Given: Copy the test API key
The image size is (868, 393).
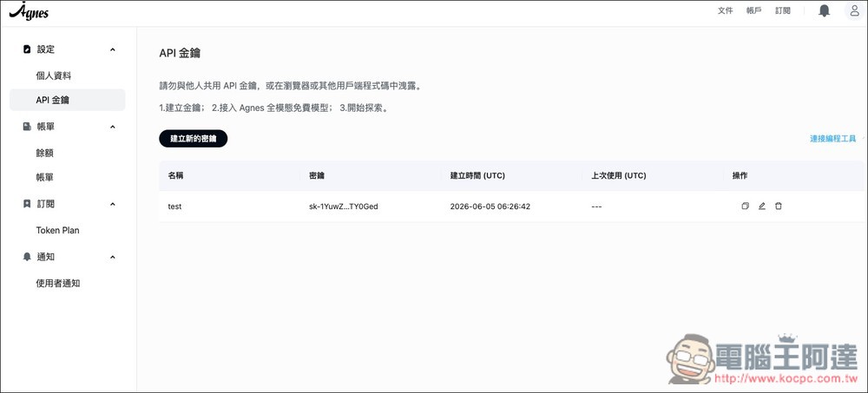Looking at the screenshot, I should [x=745, y=206].
